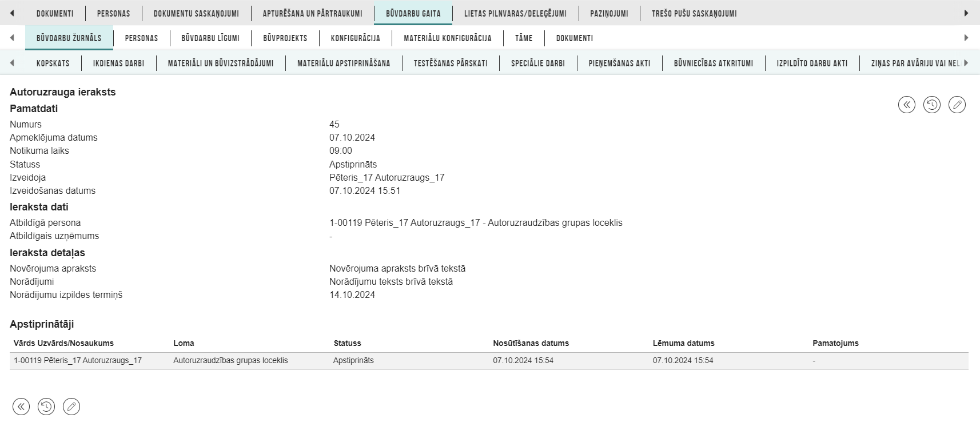Open the top history clock icon

(x=932, y=105)
